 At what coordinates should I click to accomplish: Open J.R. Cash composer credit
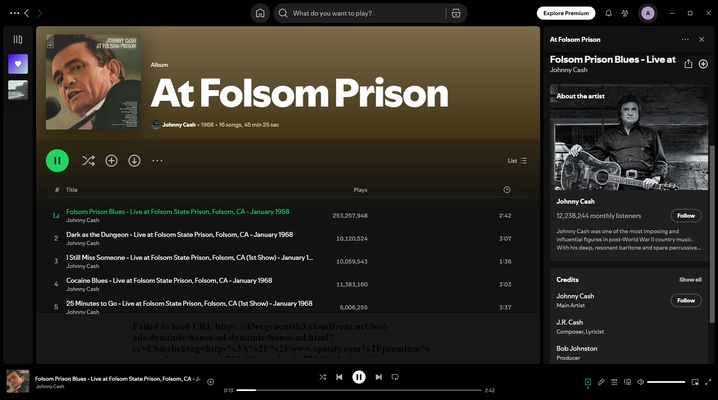click(569, 322)
